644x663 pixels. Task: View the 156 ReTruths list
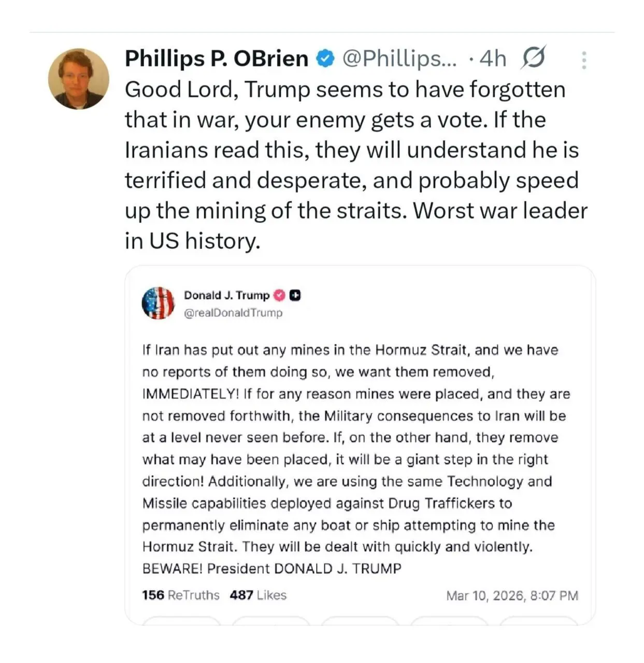181,595
